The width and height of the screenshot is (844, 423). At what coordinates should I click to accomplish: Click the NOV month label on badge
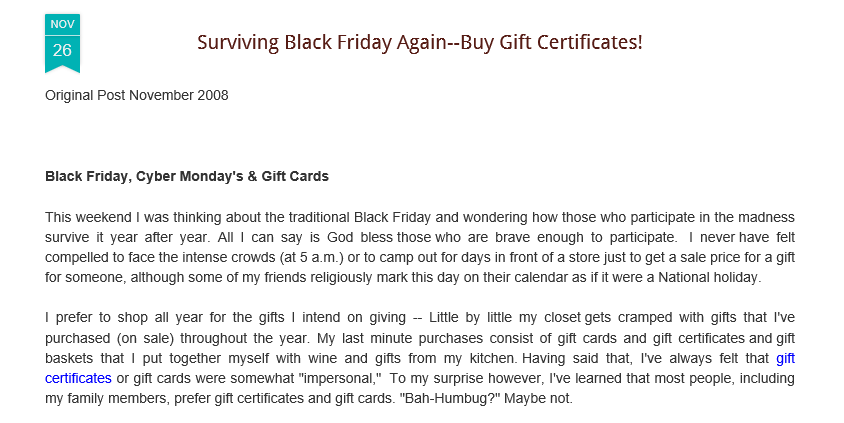click(x=62, y=24)
